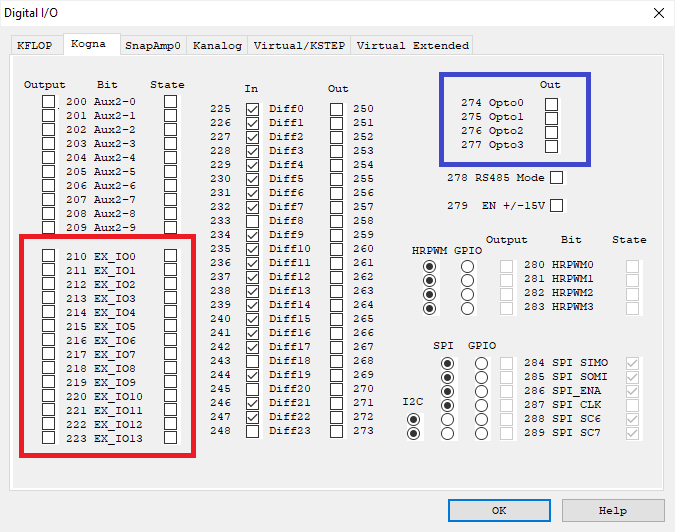Tick the Output checkbox for Aux2-0
Viewport: 675px width, 532px height.
(x=48, y=102)
